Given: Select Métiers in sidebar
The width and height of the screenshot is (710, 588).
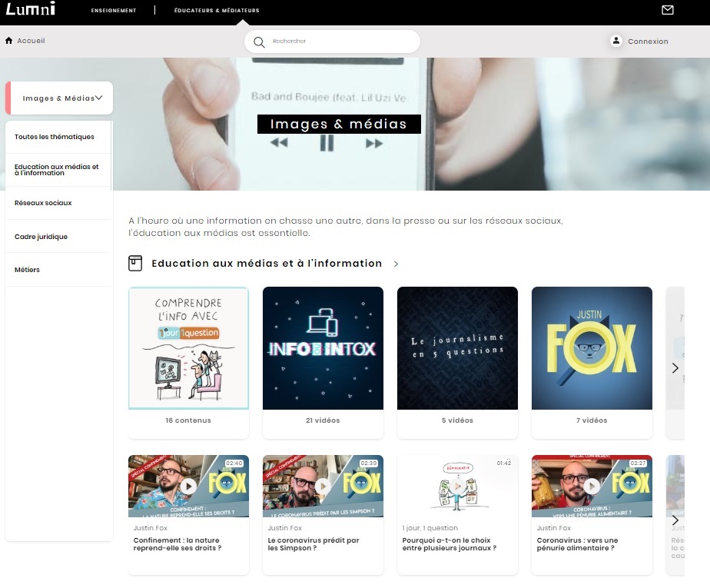Looking at the screenshot, I should click(58, 270).
